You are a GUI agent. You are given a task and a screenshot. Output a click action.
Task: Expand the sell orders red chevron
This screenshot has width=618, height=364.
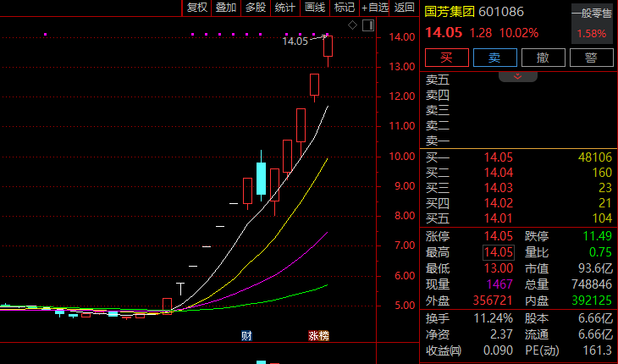(517, 76)
